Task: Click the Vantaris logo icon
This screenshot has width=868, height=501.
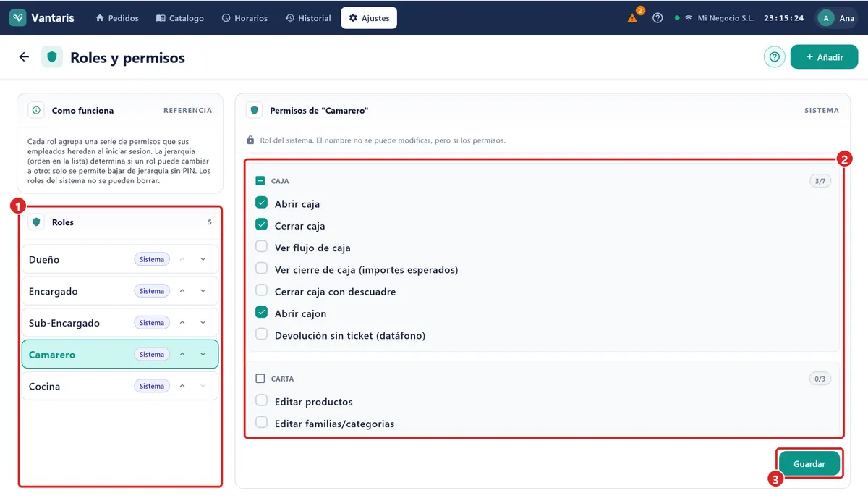Action: (x=18, y=18)
